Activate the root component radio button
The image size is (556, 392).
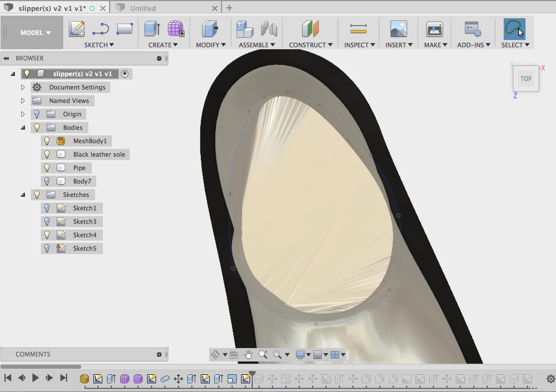click(125, 74)
